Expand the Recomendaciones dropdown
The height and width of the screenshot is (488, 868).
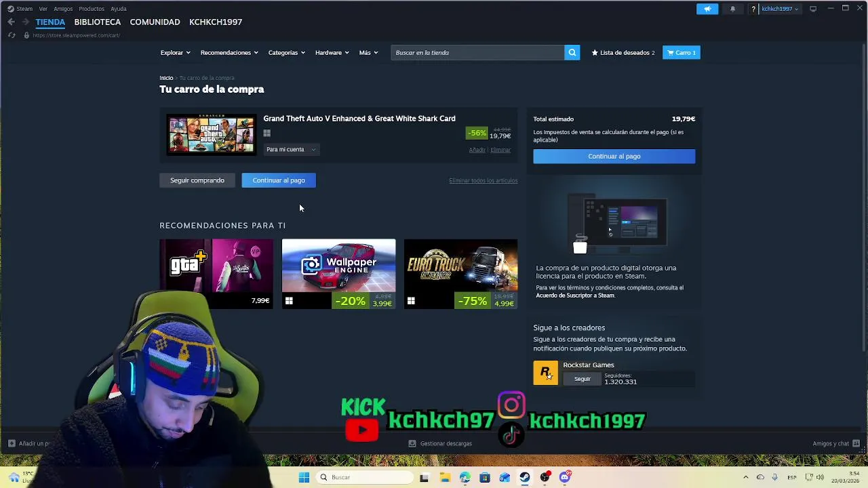[229, 52]
